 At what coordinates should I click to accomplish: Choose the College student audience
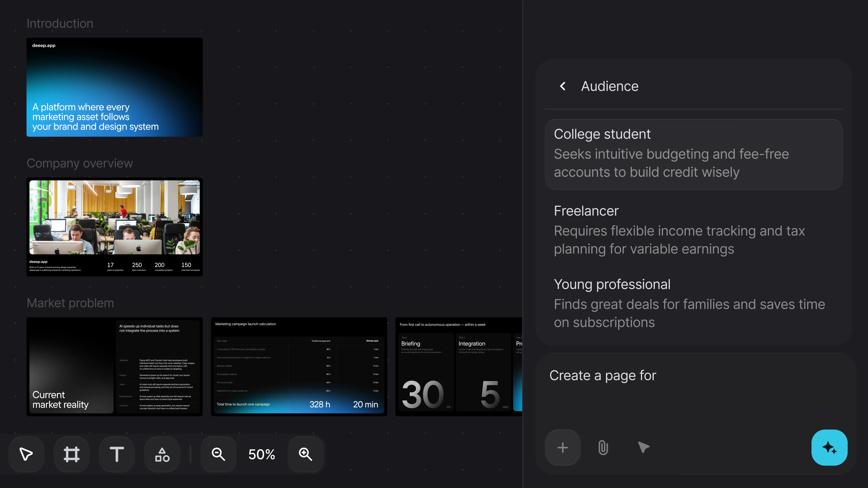(x=694, y=154)
